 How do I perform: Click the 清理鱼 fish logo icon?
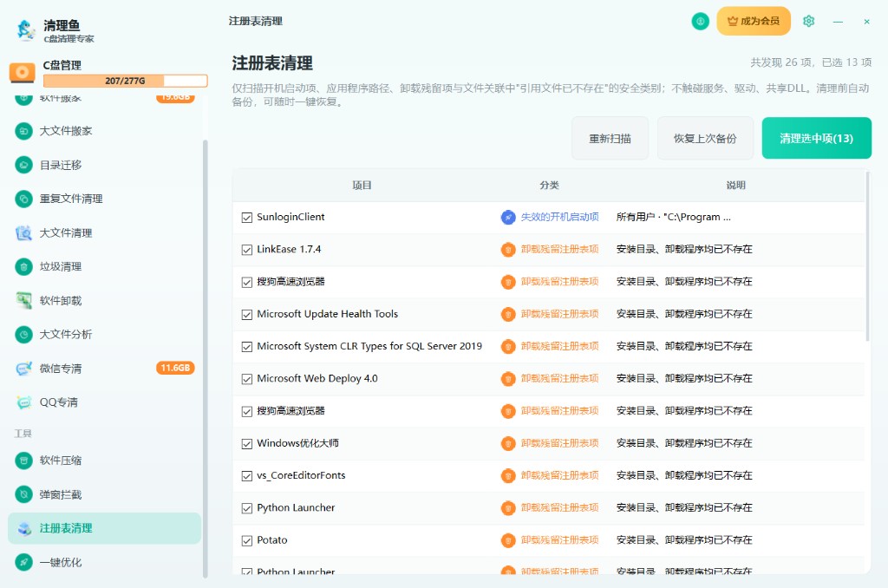pos(25,30)
